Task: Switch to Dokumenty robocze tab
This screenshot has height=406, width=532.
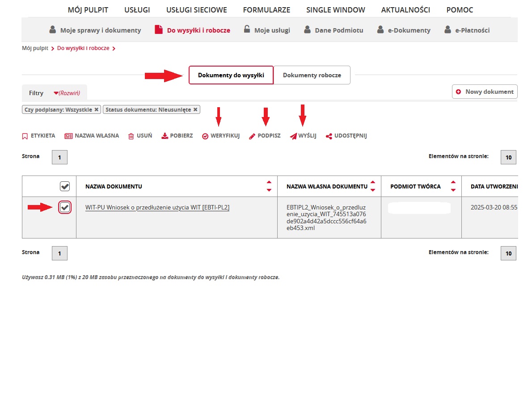Action: [x=312, y=75]
